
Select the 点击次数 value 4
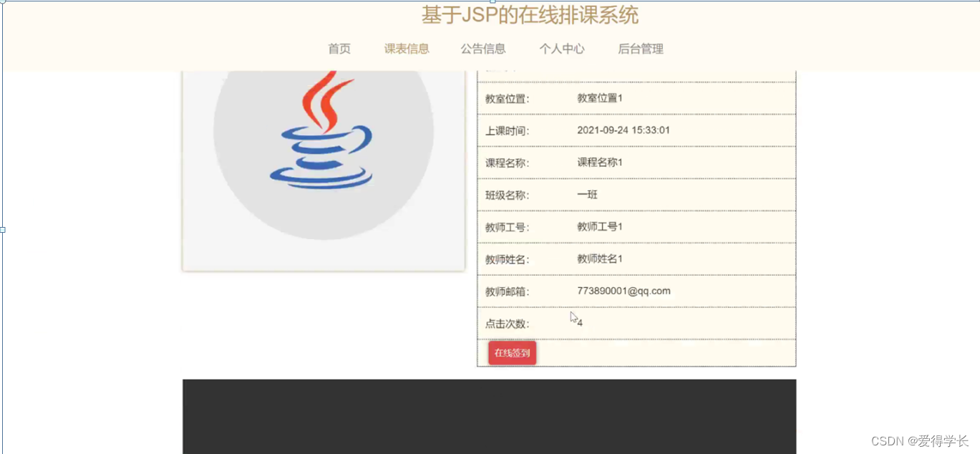click(580, 323)
